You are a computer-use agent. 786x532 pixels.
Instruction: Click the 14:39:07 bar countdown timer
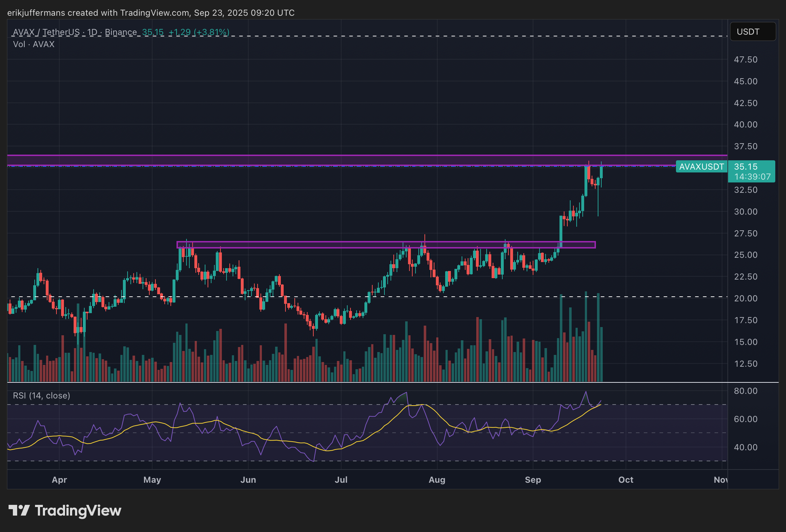pyautogui.click(x=752, y=177)
